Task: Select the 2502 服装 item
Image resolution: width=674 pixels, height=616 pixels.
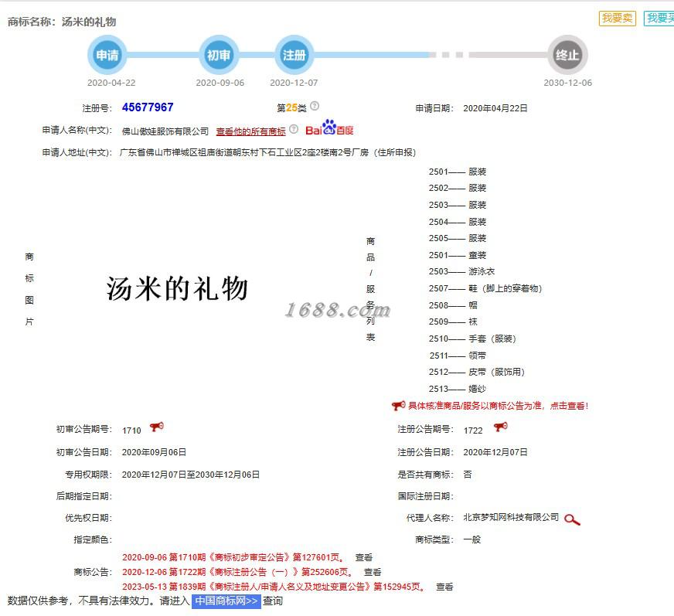Action: coord(458,189)
